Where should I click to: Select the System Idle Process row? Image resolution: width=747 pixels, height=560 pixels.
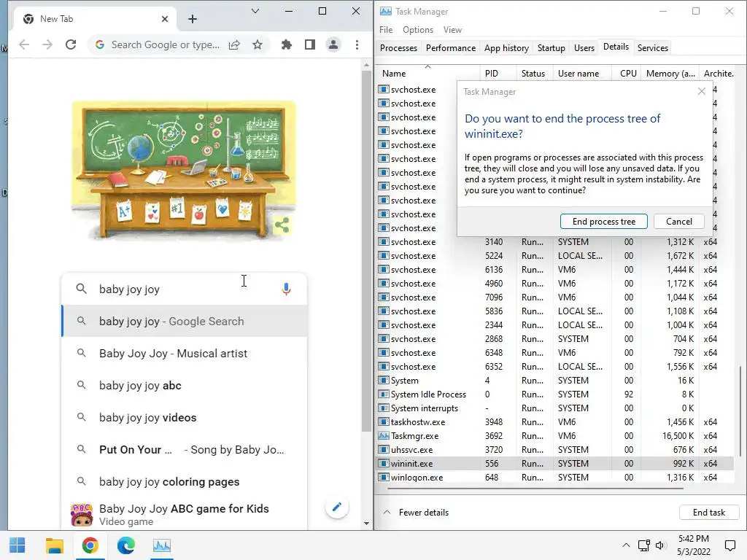[x=555, y=394]
